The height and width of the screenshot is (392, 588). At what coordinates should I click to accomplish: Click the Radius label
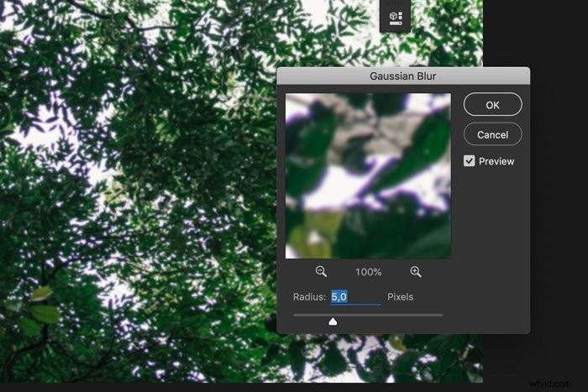310,297
